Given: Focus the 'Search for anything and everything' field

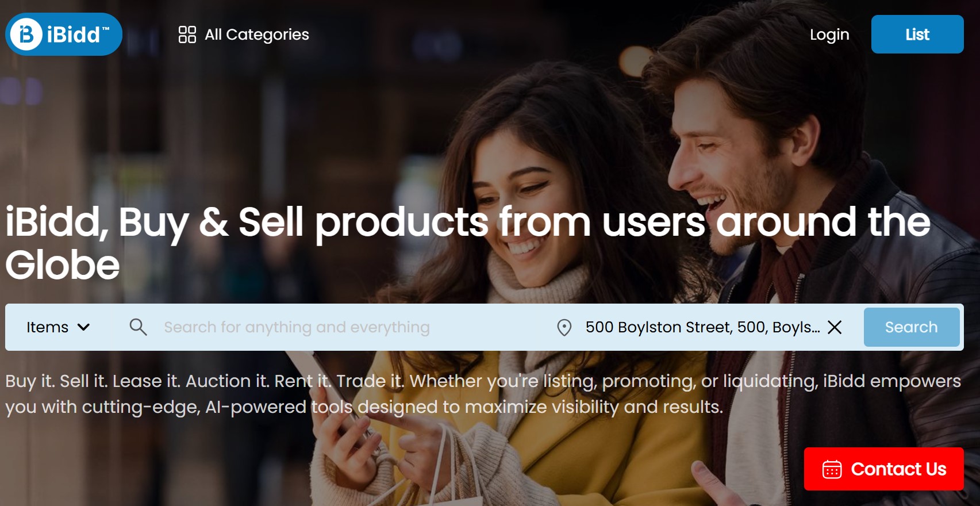Looking at the screenshot, I should click(x=297, y=327).
